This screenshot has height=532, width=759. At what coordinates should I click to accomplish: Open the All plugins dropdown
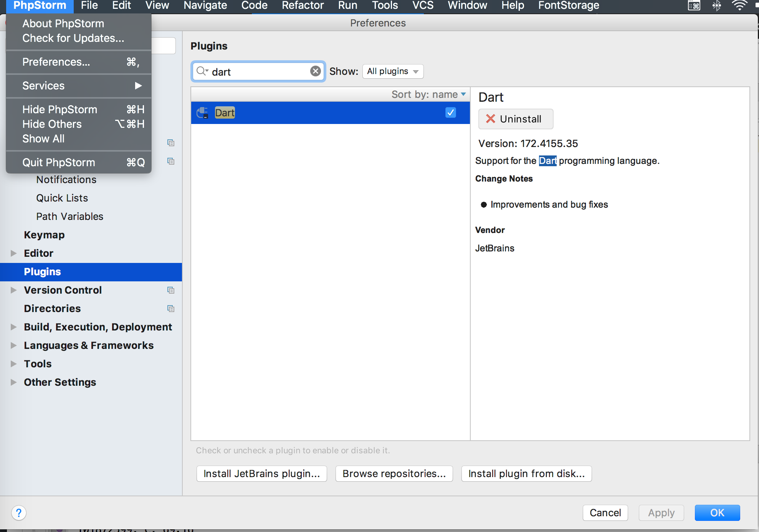click(392, 71)
